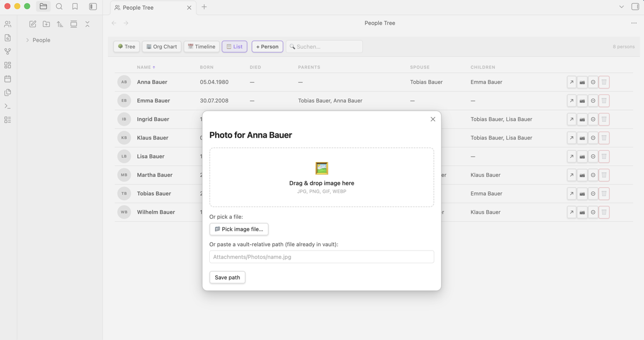Screen dimensions: 644x340
Task: Click the AB avatar for Anna Bauer
Action: pos(124,82)
